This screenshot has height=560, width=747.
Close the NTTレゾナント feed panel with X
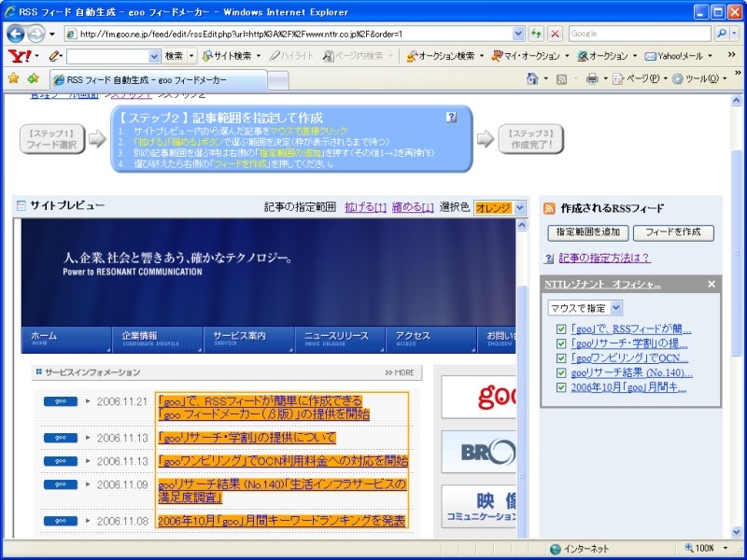pos(712,285)
